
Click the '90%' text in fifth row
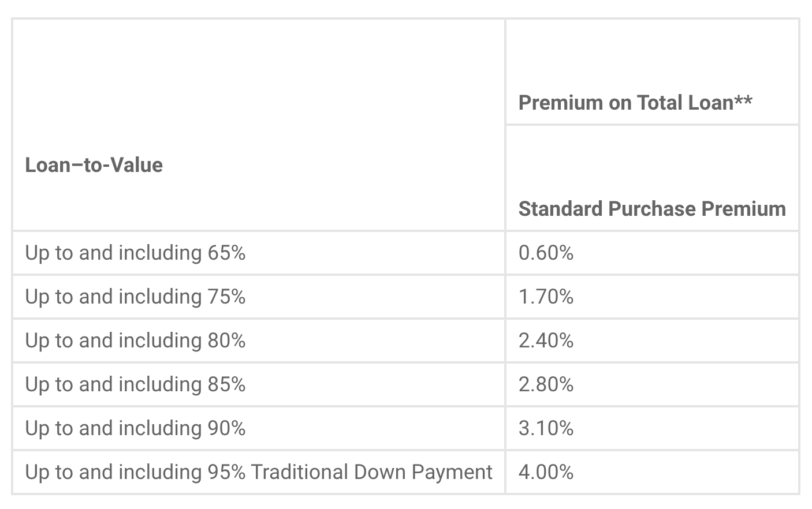pos(226,428)
